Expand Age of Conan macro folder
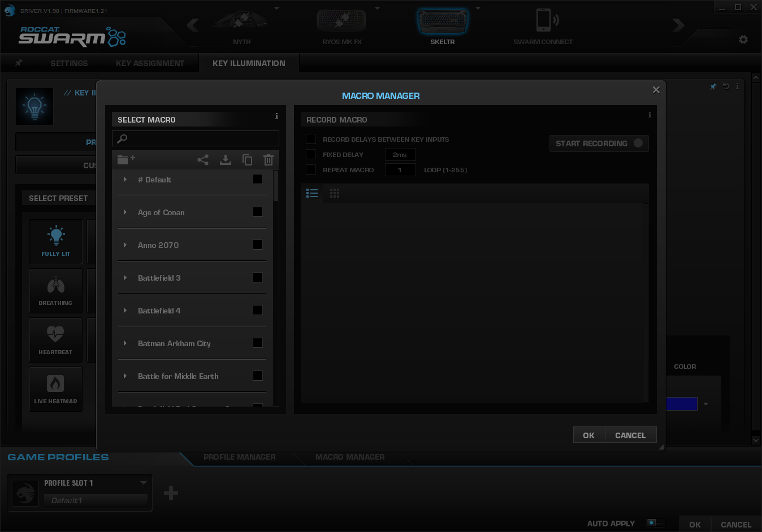The width and height of the screenshot is (762, 532). pyautogui.click(x=125, y=212)
